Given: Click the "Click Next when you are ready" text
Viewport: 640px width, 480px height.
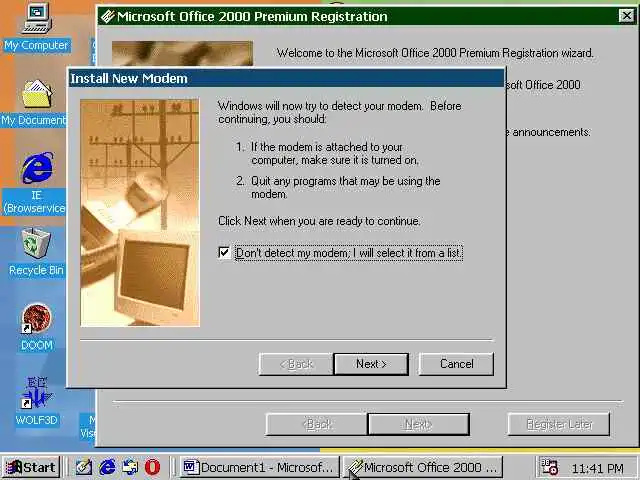Looking at the screenshot, I should click(x=319, y=221).
